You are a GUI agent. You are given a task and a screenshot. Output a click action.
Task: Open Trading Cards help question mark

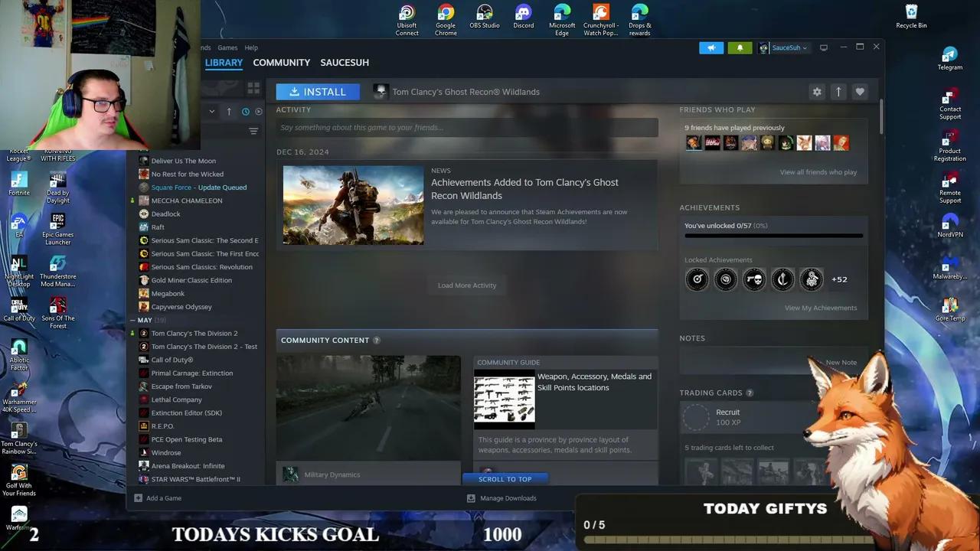click(750, 393)
